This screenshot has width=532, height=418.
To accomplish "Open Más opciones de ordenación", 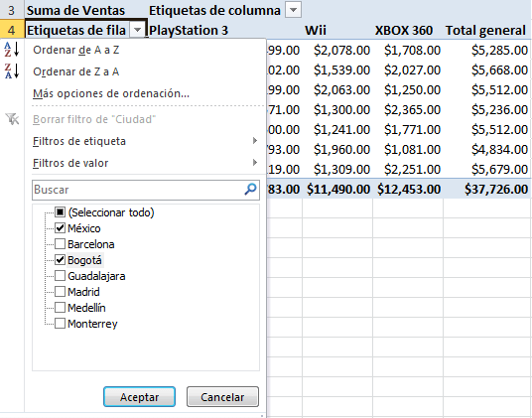I will (111, 93).
